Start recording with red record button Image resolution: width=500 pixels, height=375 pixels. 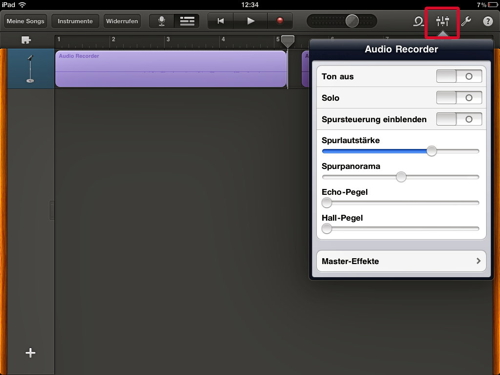(280, 21)
